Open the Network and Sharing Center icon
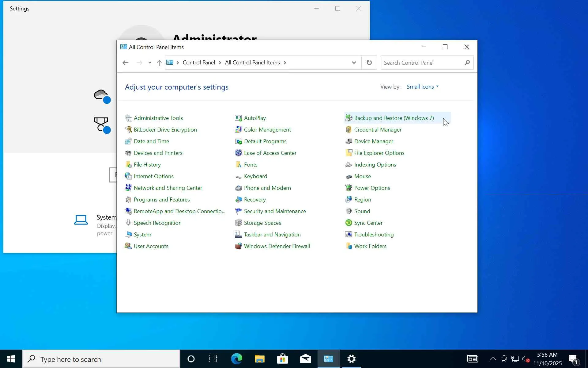 click(x=128, y=188)
